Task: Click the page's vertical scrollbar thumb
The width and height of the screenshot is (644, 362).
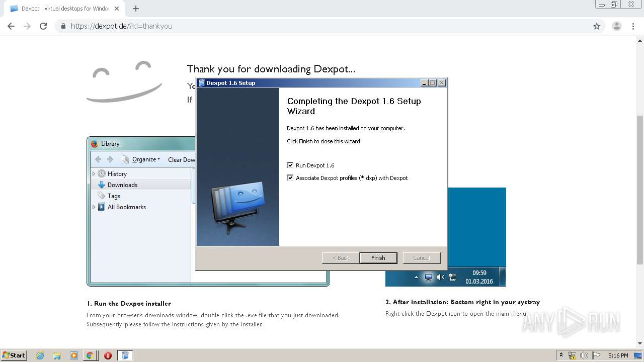Action: coord(639,189)
